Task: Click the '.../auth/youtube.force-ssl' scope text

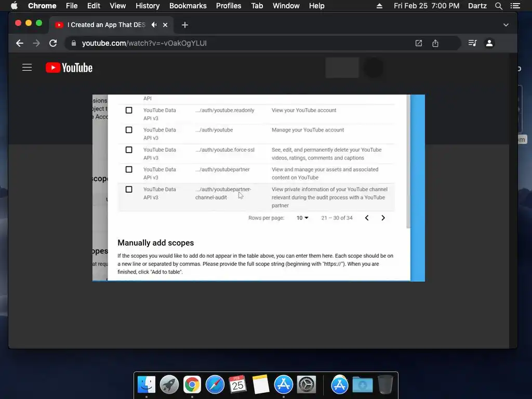Action: (x=225, y=150)
